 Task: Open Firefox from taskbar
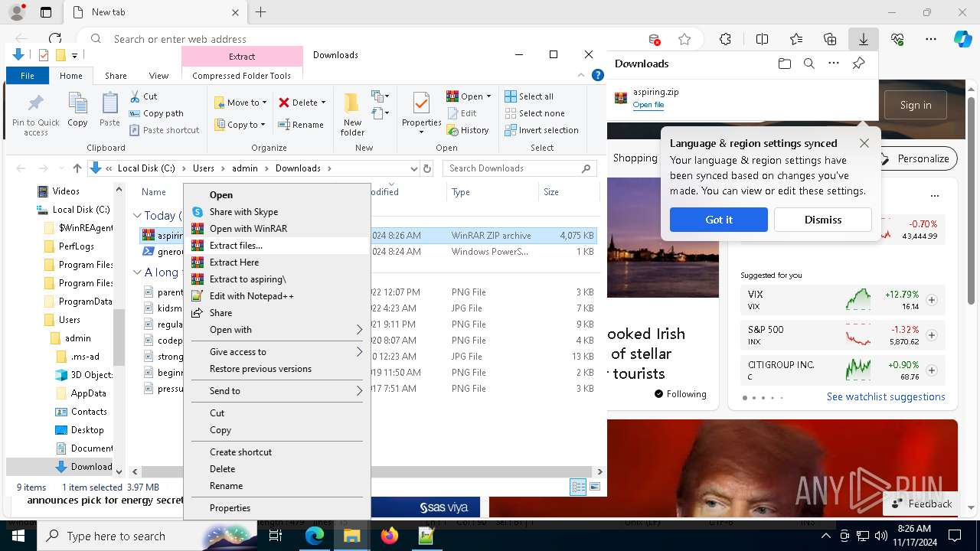390,536
